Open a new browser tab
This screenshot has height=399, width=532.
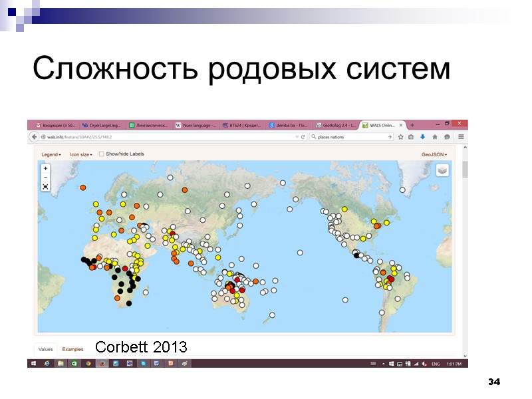[412, 125]
